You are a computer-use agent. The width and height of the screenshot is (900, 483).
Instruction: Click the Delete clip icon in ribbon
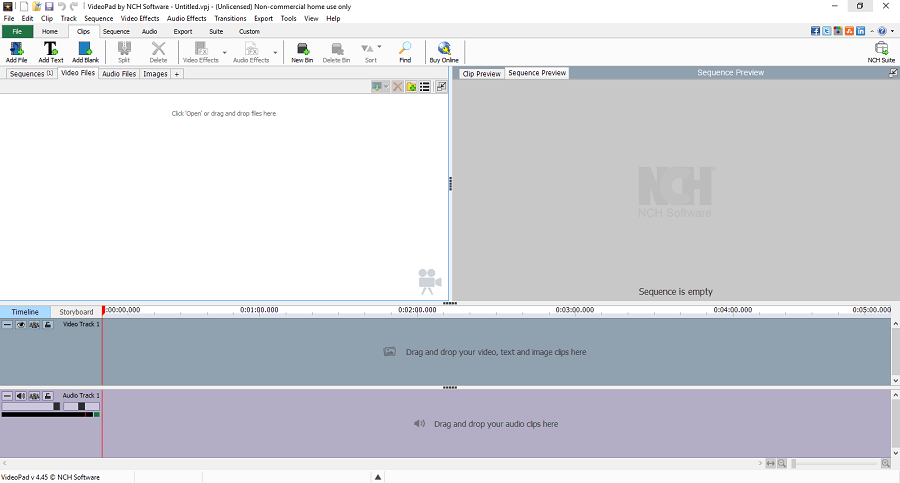[158, 52]
